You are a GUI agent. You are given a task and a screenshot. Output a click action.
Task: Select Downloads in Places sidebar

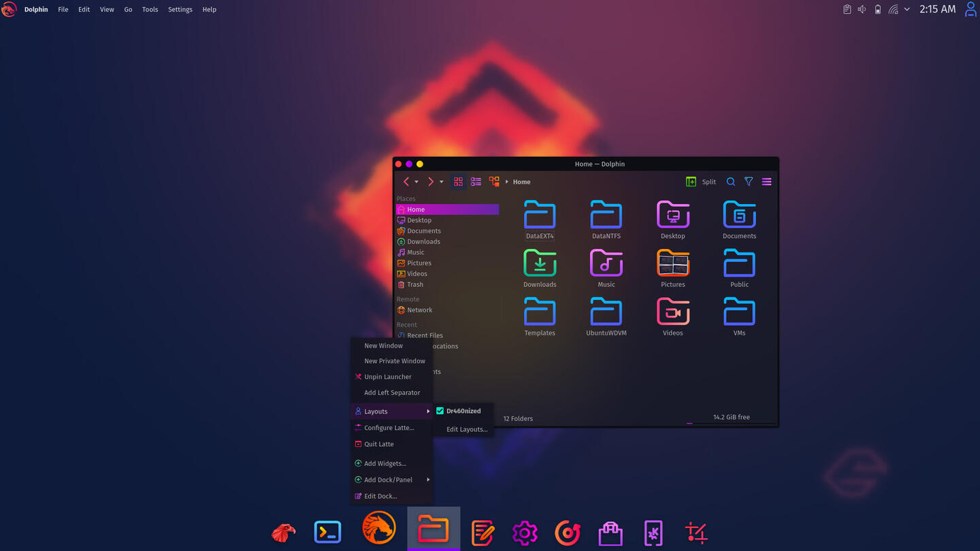(447, 241)
